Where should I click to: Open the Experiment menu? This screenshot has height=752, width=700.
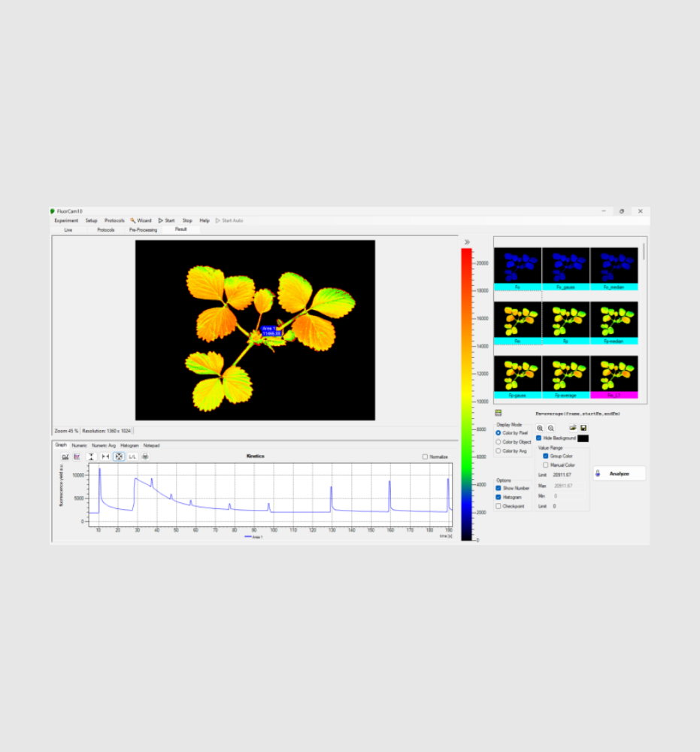(66, 220)
